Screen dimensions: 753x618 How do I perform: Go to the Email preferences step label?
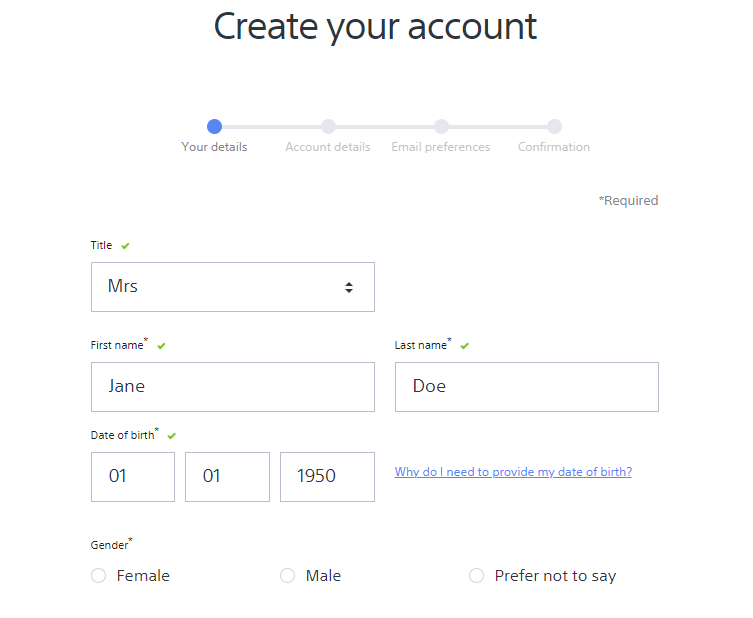tap(441, 147)
